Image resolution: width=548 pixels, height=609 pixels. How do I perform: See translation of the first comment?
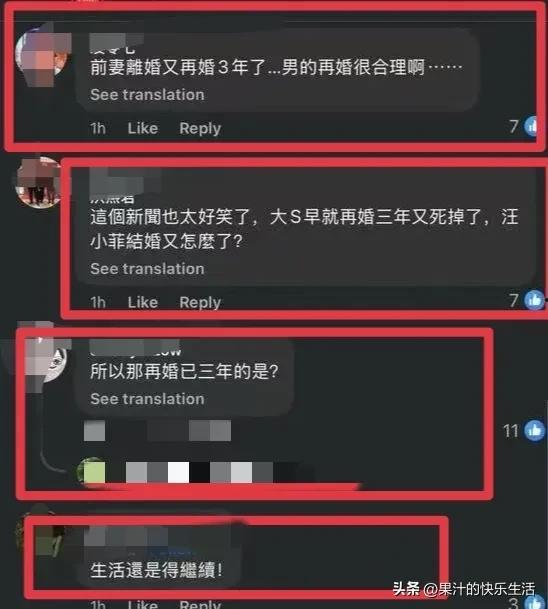pos(147,94)
